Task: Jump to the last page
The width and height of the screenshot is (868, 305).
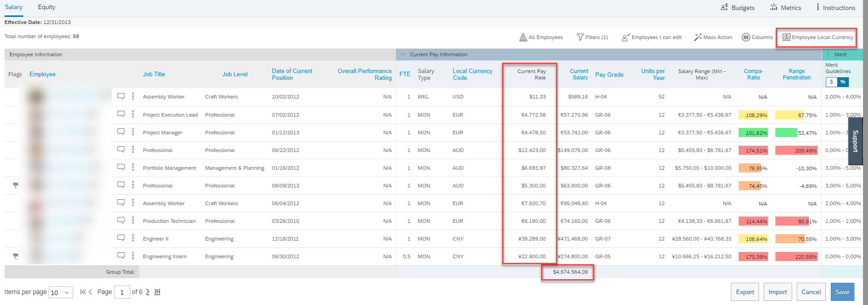Action: (157, 292)
